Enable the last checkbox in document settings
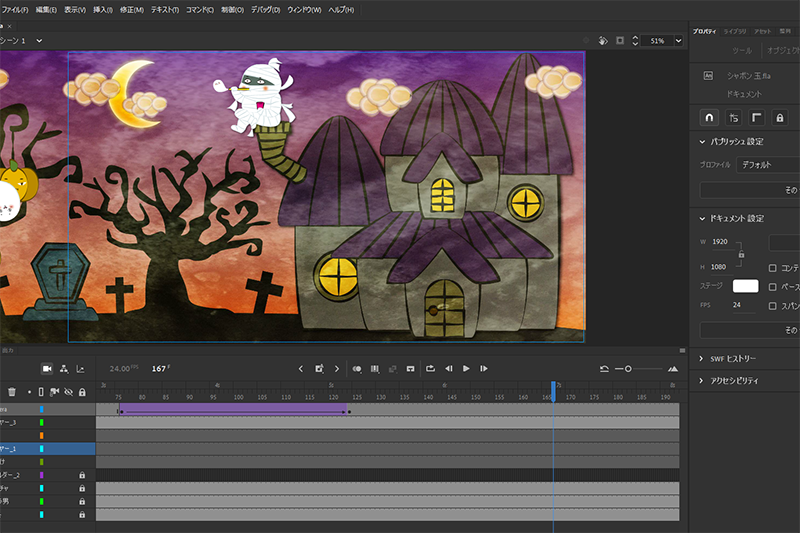Viewport: 800px width, 533px height. (x=772, y=305)
